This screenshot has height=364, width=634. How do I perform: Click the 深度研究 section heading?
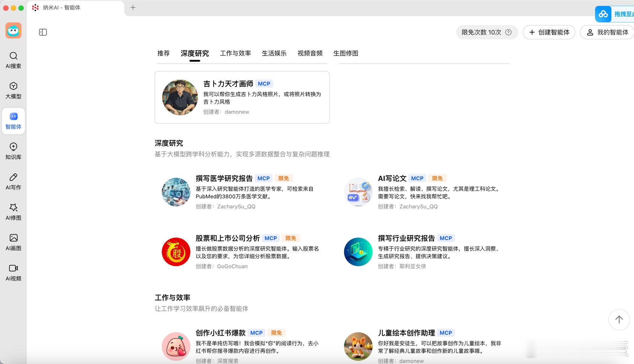point(169,143)
